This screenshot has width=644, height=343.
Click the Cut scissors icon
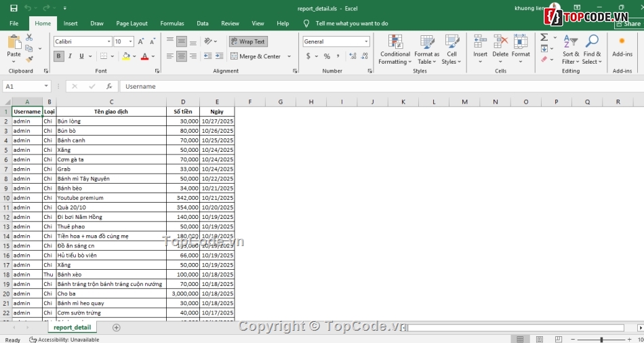29,37
